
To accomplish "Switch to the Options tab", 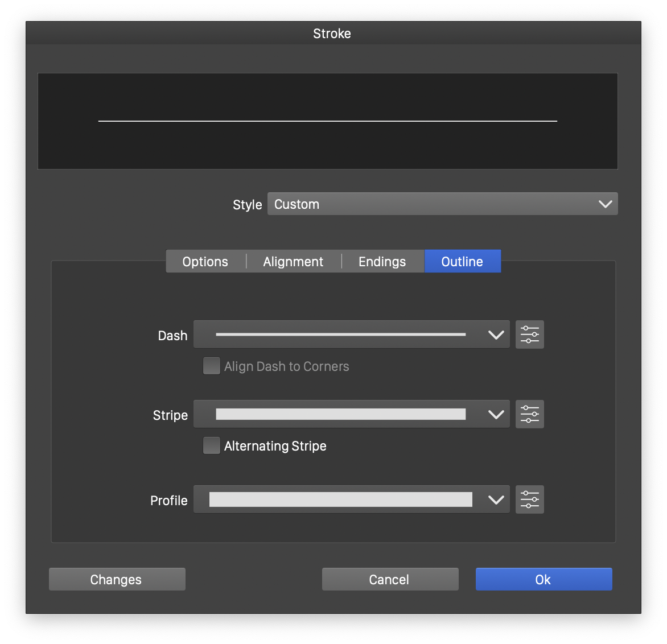I will (205, 261).
